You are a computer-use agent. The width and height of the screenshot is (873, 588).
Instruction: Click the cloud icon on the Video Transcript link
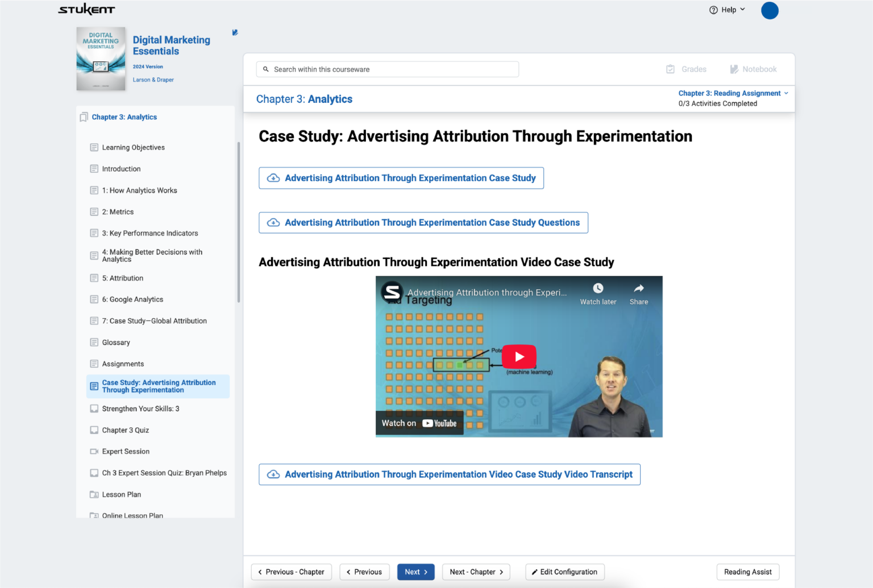273,474
